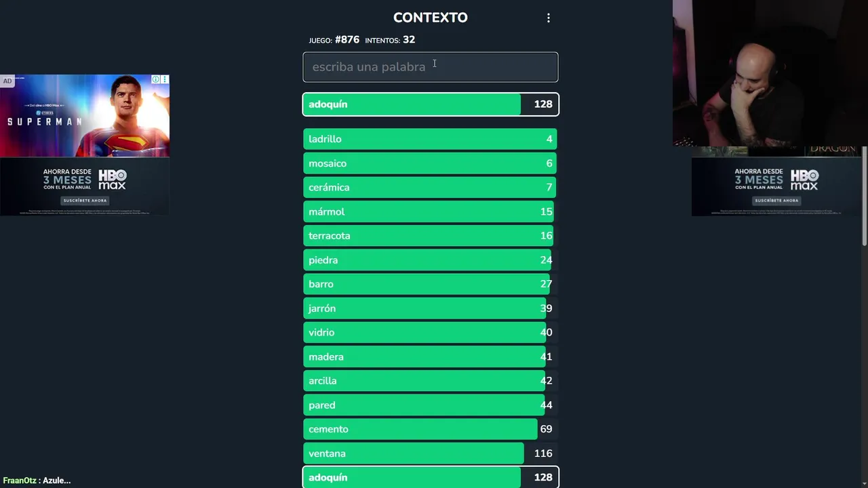
Task: Focus the 'escriba una palabra' input
Action: tap(430, 67)
